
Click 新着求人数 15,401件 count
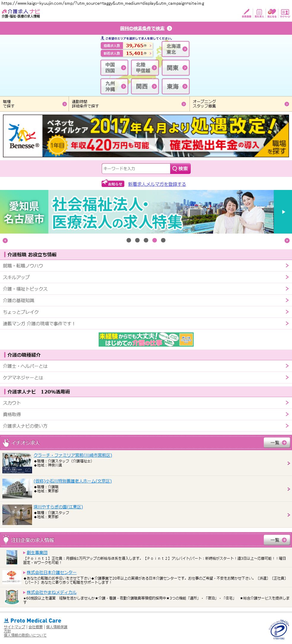coord(127,53)
